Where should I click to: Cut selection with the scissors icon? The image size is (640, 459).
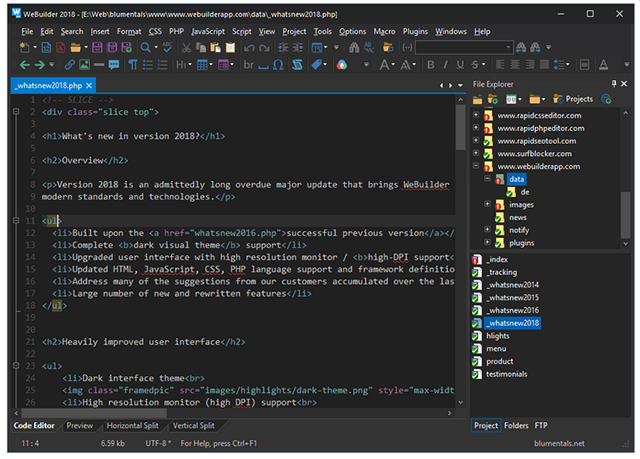186,48
